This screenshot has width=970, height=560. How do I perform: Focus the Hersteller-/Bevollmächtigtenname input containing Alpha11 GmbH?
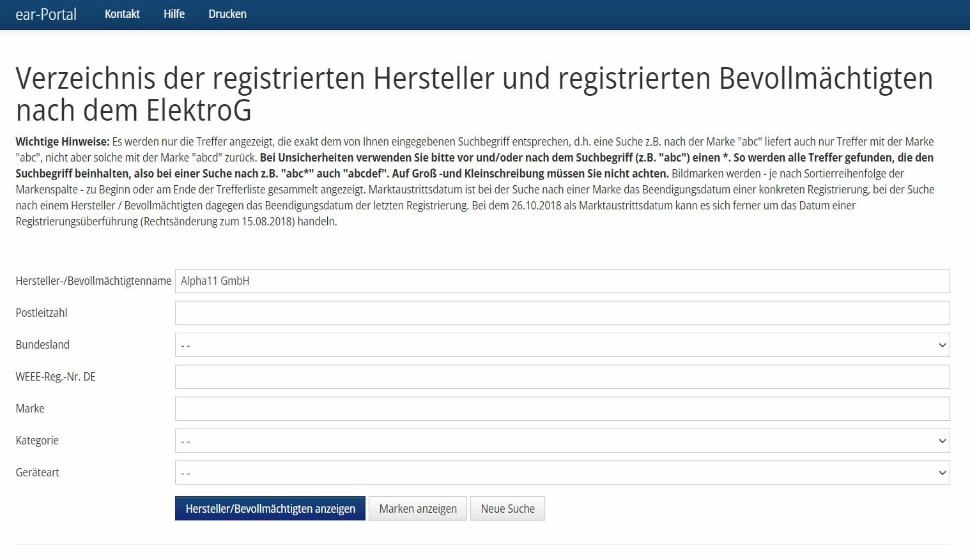click(562, 281)
